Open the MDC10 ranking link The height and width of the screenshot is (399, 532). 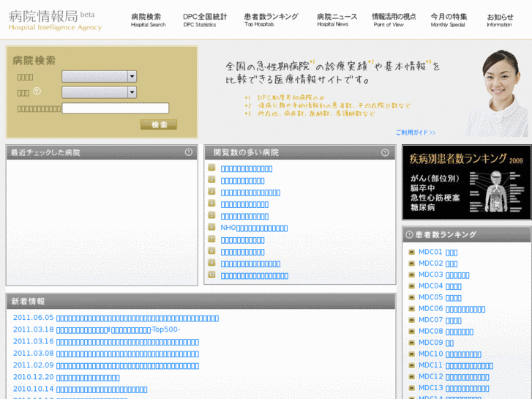point(450,354)
